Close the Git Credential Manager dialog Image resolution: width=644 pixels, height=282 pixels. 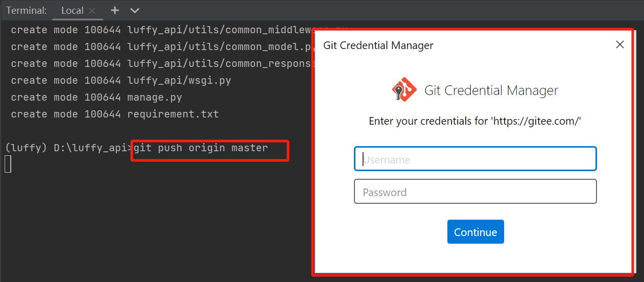tap(619, 45)
